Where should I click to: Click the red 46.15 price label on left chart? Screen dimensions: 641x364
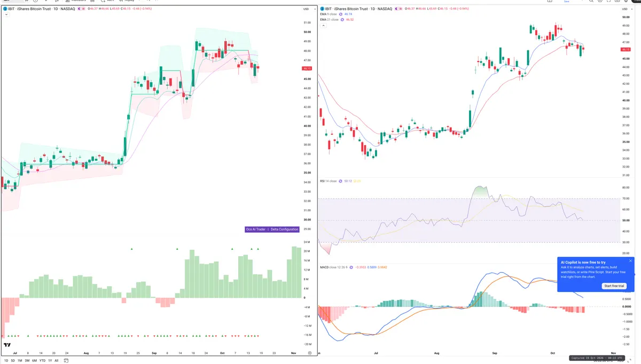307,68
